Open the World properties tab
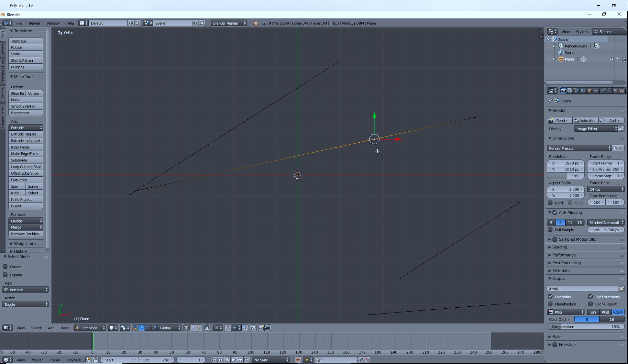The height and width of the screenshot is (364, 628). (583, 91)
